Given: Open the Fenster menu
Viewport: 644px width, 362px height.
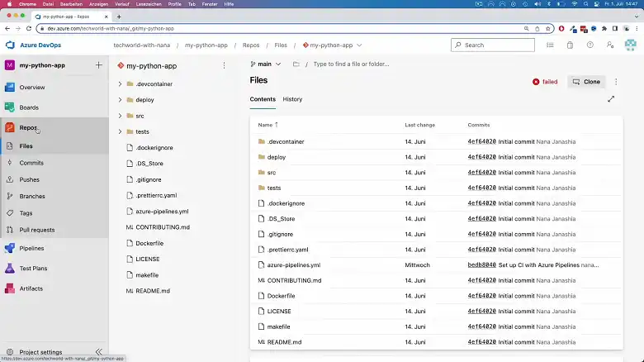Looking at the screenshot, I should point(210,4).
